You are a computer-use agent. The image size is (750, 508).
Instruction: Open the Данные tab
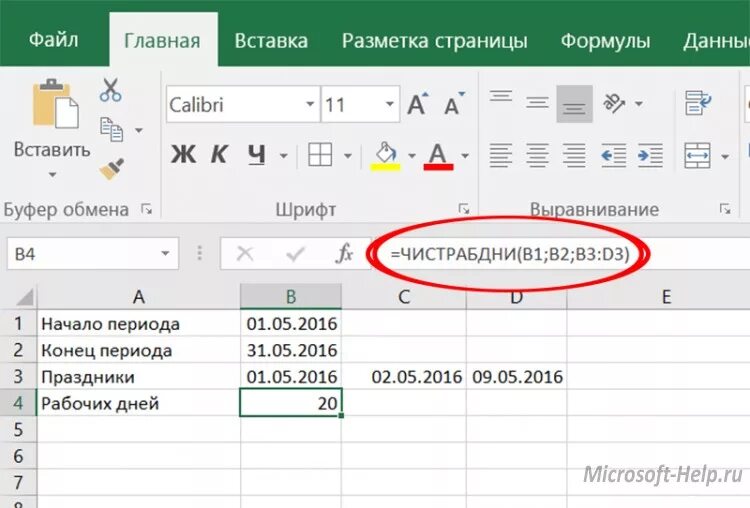[716, 41]
